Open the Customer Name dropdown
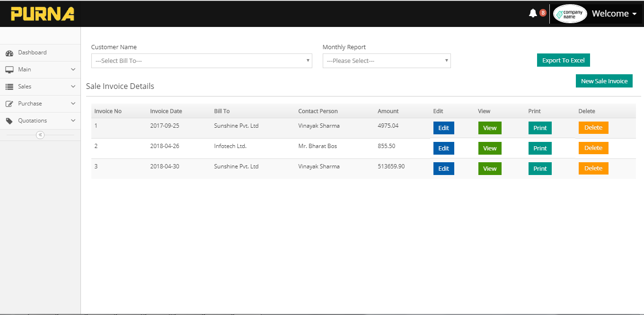The width and height of the screenshot is (644, 315). (202, 61)
